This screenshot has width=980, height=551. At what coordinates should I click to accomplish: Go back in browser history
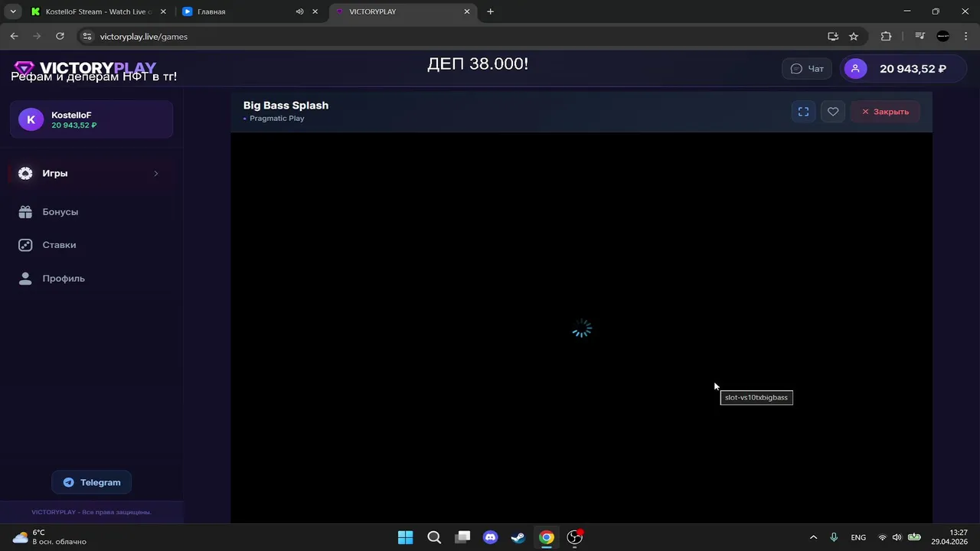[x=14, y=36]
